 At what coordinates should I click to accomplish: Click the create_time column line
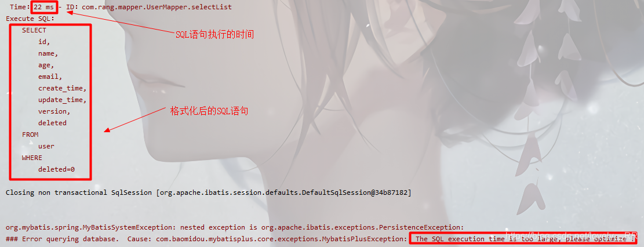coord(63,88)
